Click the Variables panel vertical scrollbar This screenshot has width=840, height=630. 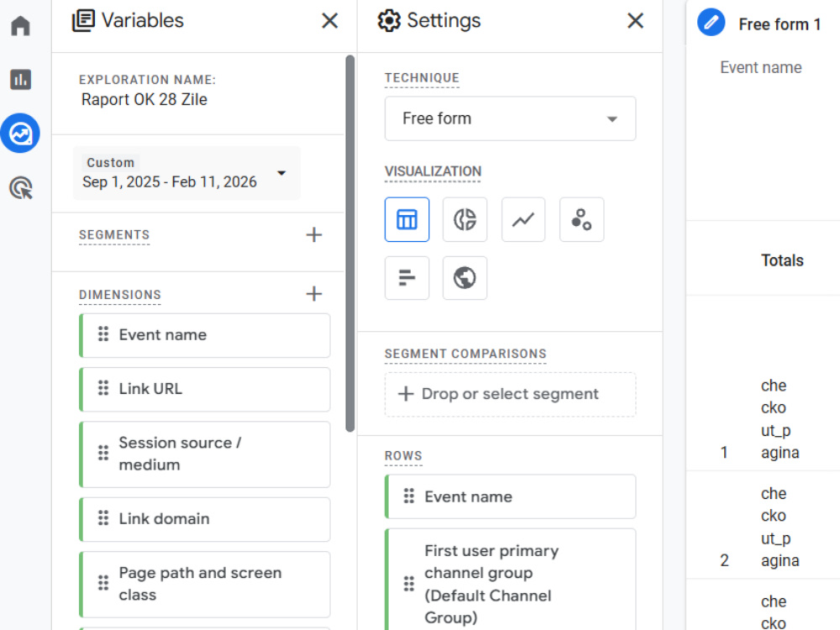(350, 244)
